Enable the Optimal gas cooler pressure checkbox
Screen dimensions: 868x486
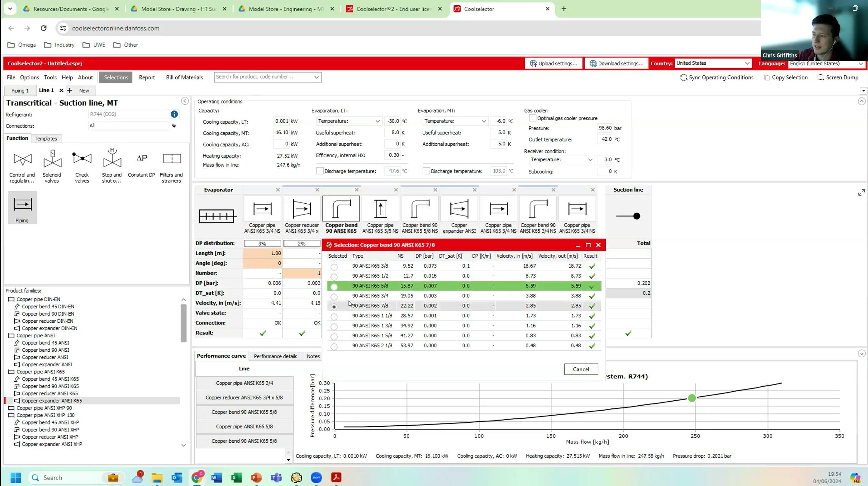click(532, 118)
